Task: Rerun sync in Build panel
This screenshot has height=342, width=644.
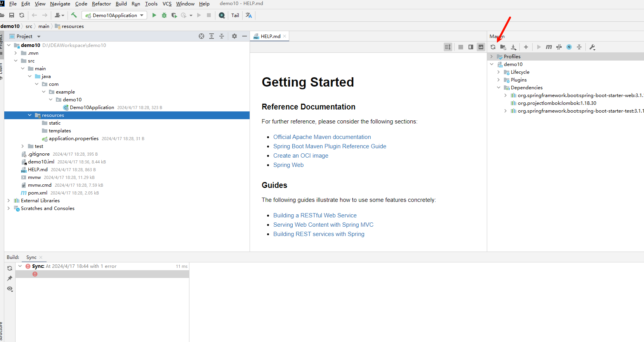Action: click(x=10, y=268)
